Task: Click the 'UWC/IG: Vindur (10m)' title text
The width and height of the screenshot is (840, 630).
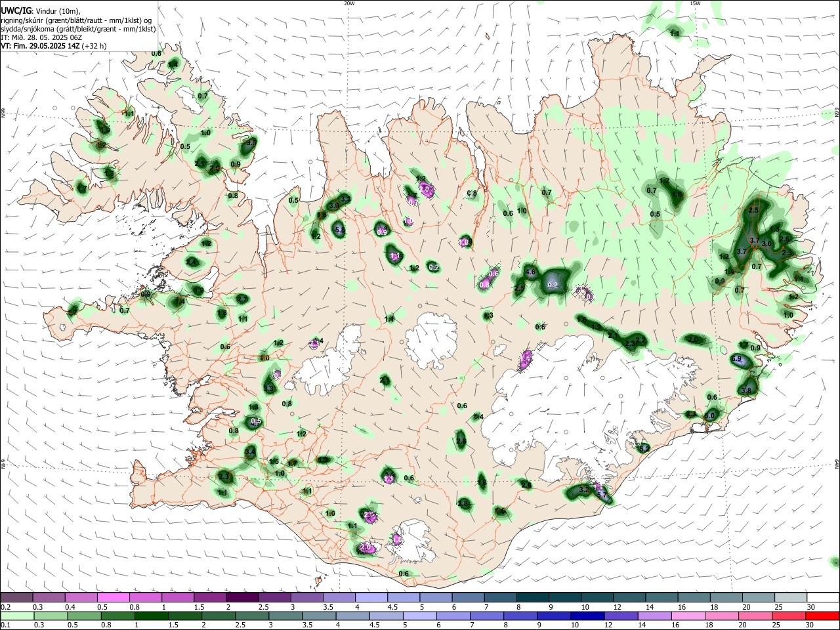Action: tap(41, 10)
